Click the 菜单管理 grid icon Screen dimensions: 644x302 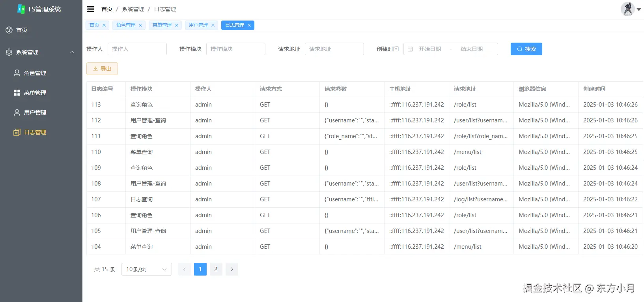point(17,93)
